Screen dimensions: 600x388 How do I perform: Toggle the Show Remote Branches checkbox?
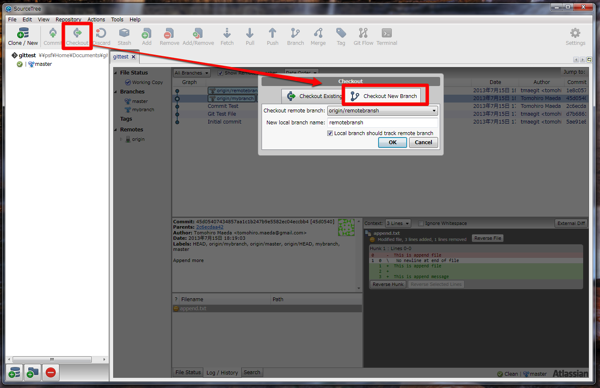pyautogui.click(x=220, y=73)
